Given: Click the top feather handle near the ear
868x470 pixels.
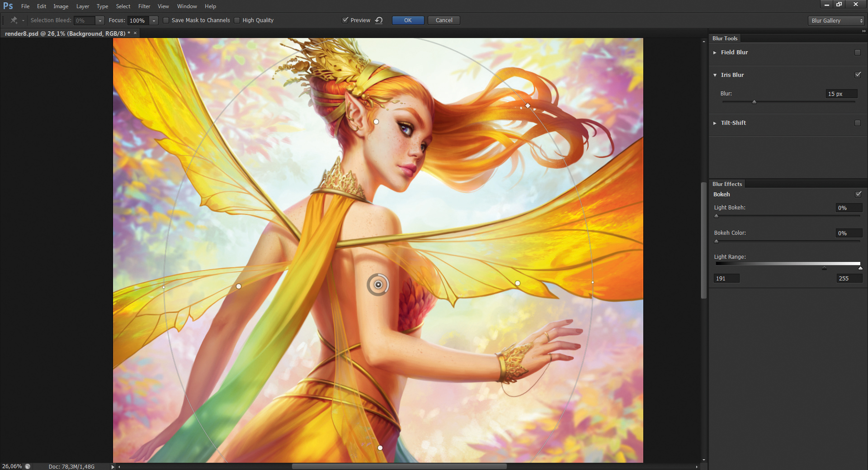Looking at the screenshot, I should pos(376,122).
